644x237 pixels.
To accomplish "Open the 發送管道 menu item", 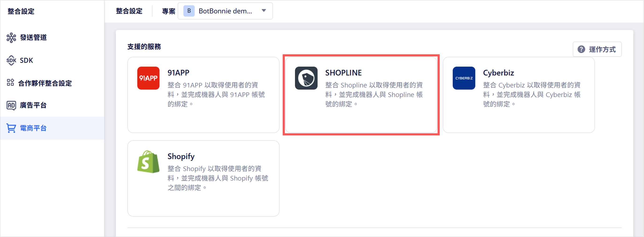I will 52,38.
